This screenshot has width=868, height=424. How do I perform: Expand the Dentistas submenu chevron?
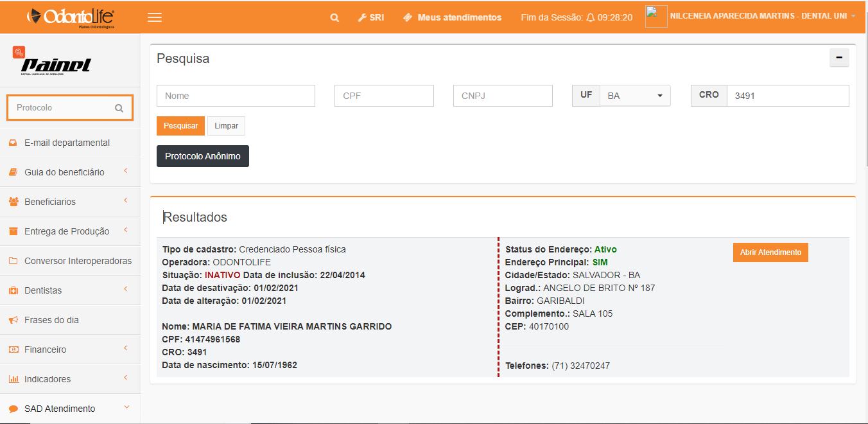(x=126, y=289)
